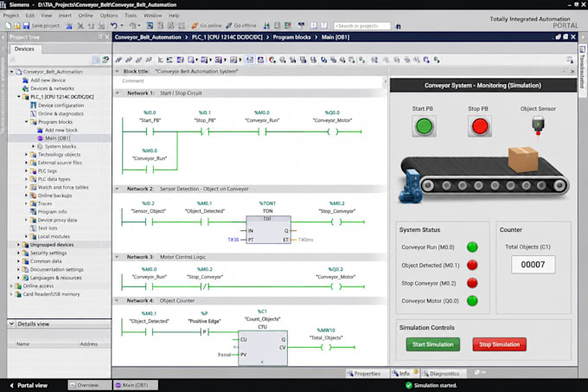This screenshot has height=392, width=588.
Task: Click the TON timer block in Network 2
Action: 268,229
